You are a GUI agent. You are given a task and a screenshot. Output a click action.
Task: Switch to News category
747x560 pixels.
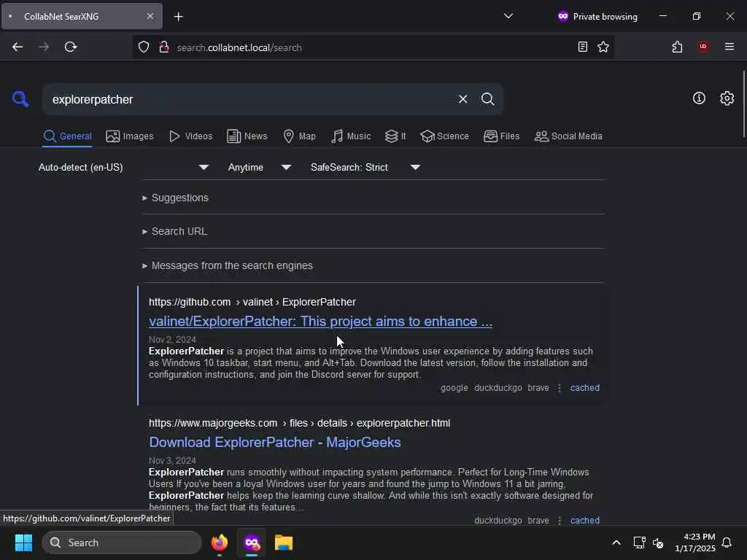pos(247,136)
